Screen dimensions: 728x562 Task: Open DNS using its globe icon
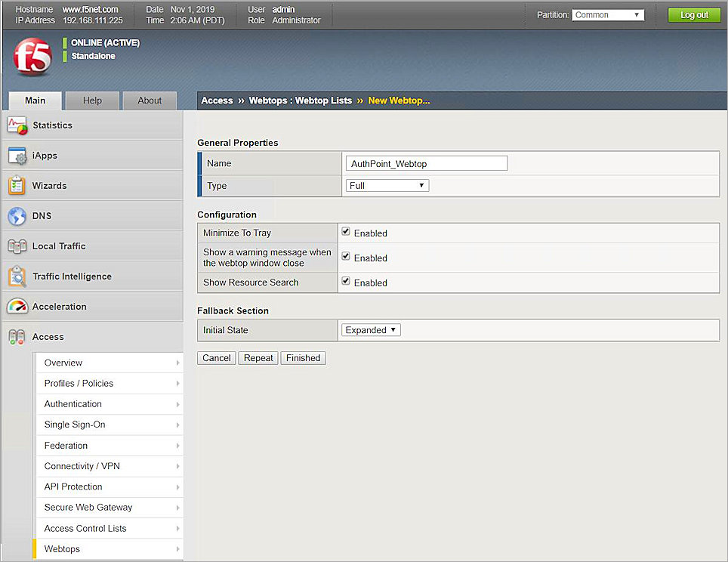pyautogui.click(x=19, y=216)
